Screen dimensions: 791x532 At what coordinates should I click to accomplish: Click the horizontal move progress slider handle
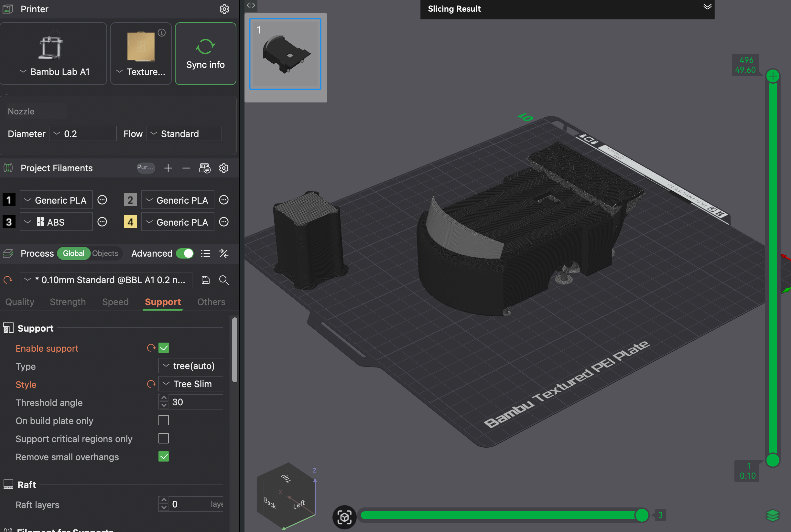click(x=642, y=515)
